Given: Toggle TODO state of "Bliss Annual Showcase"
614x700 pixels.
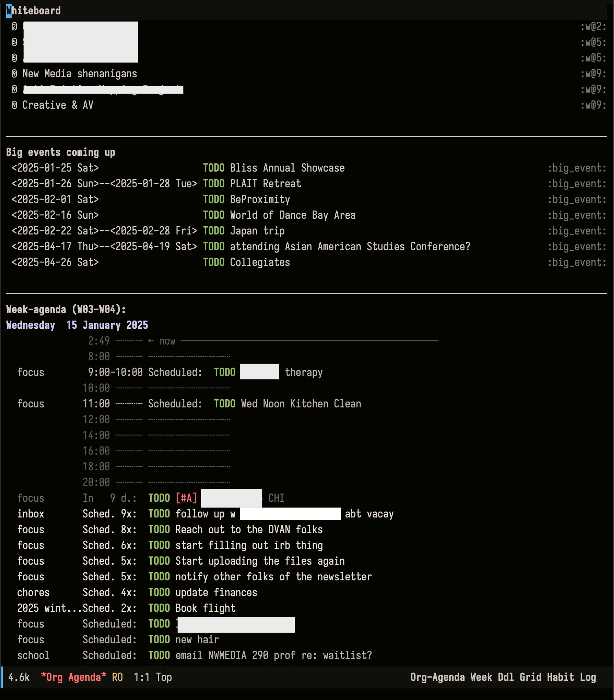Looking at the screenshot, I should 214,168.
